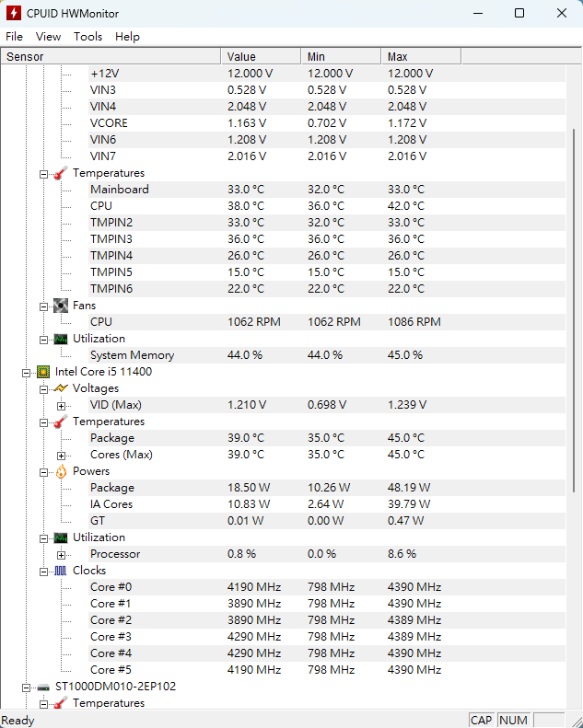Select the Core #5 clock row

pyautogui.click(x=327, y=670)
